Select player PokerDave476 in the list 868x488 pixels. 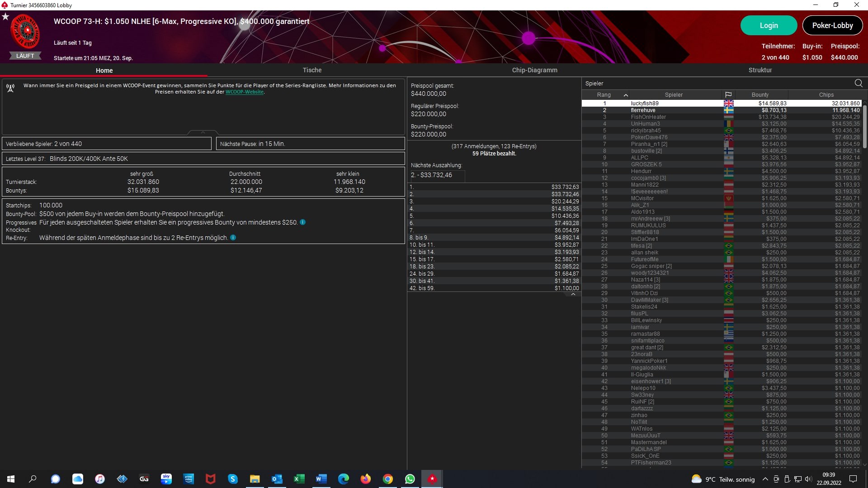(x=722, y=137)
